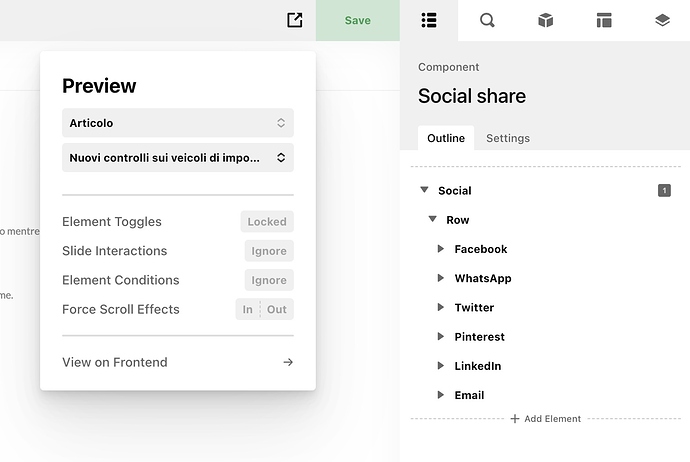The image size is (690, 462).
Task: Click the Save button
Action: click(358, 20)
